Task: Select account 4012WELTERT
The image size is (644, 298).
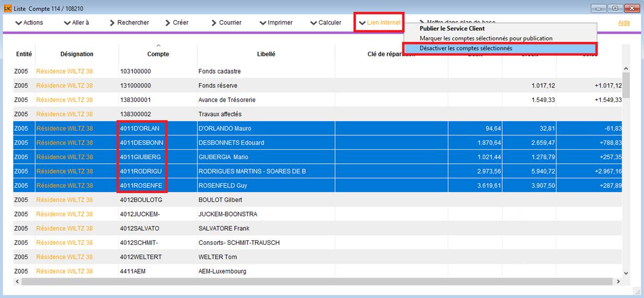Action: (141, 257)
